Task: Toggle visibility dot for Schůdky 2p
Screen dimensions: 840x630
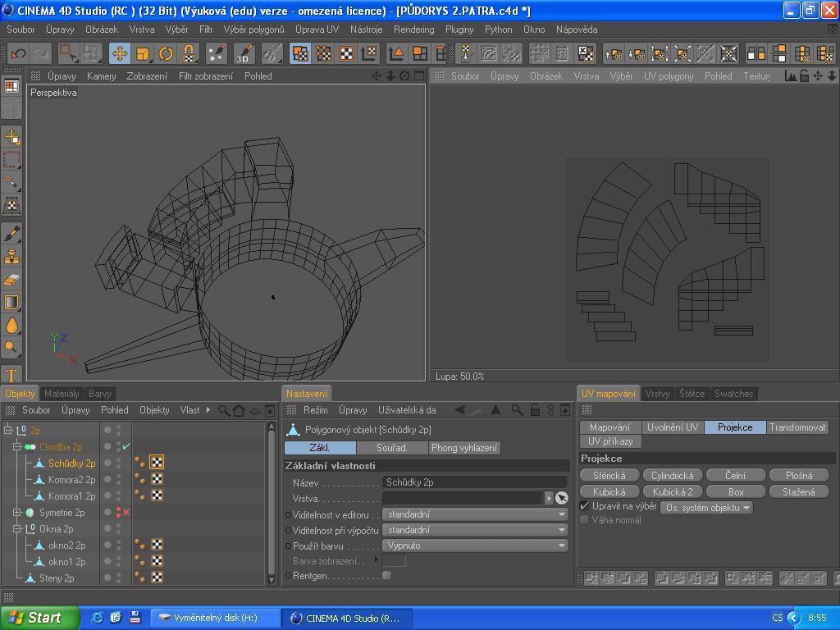Action: (x=107, y=463)
